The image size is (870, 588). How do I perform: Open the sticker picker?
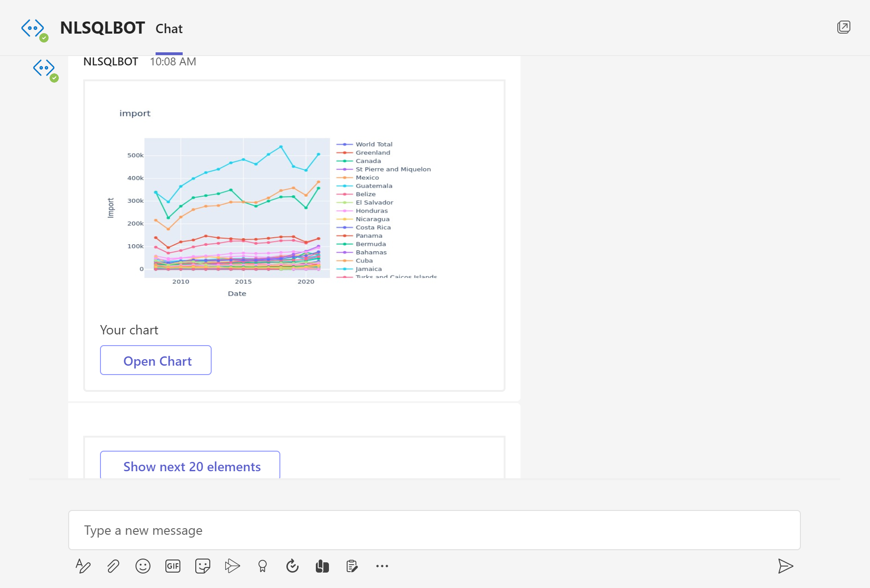click(x=202, y=566)
